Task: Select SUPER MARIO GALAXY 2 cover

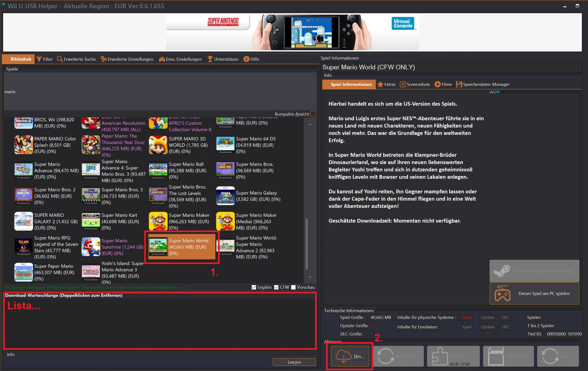Action: 24,221
